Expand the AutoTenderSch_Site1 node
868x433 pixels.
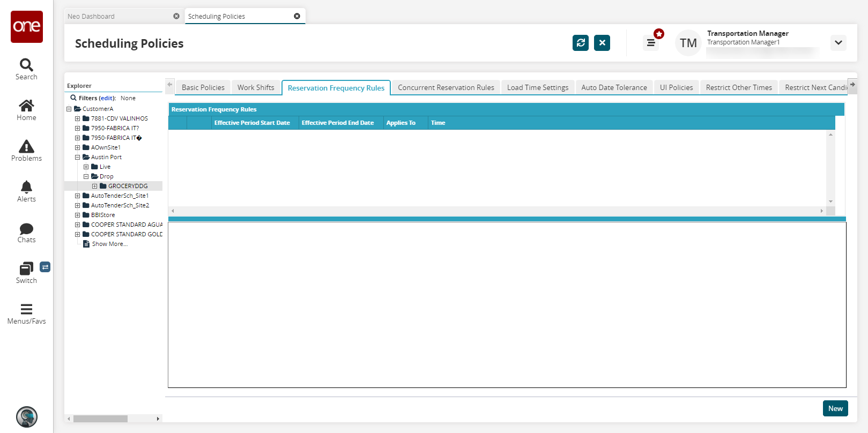[x=78, y=196]
